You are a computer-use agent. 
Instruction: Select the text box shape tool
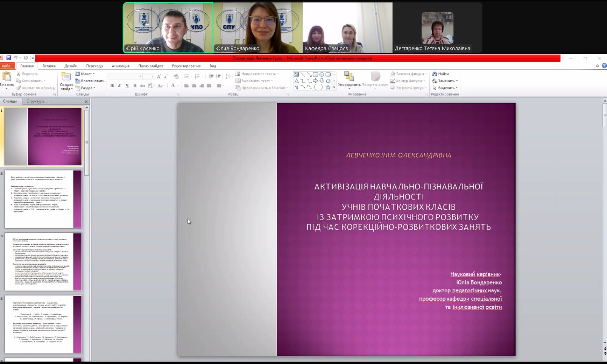296,74
